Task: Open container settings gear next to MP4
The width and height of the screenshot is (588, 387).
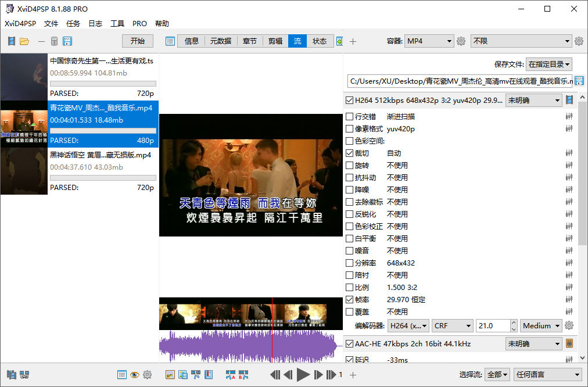Action: pos(461,41)
